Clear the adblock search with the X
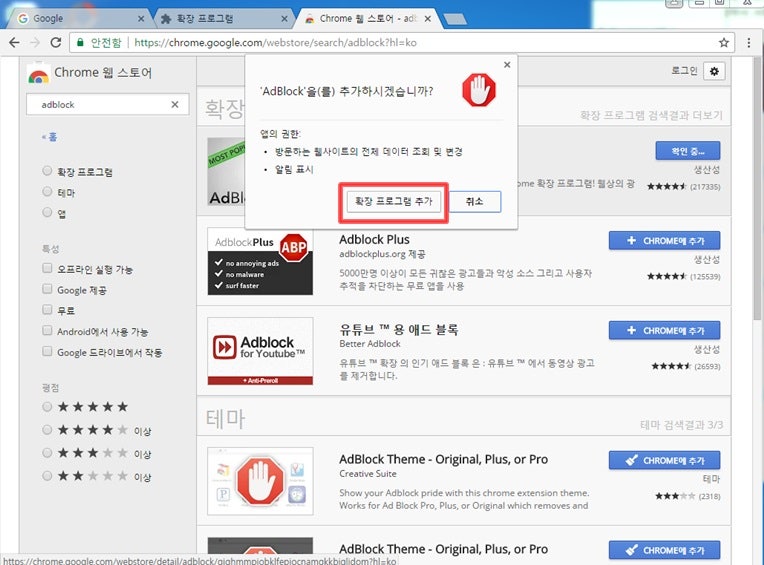The width and height of the screenshot is (764, 565). click(175, 104)
